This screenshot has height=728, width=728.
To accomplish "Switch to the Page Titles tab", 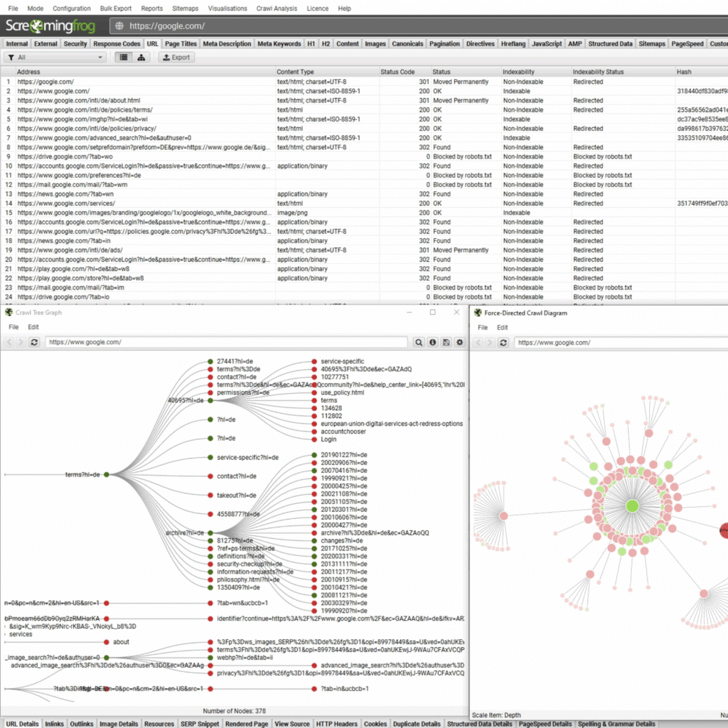I will click(181, 43).
